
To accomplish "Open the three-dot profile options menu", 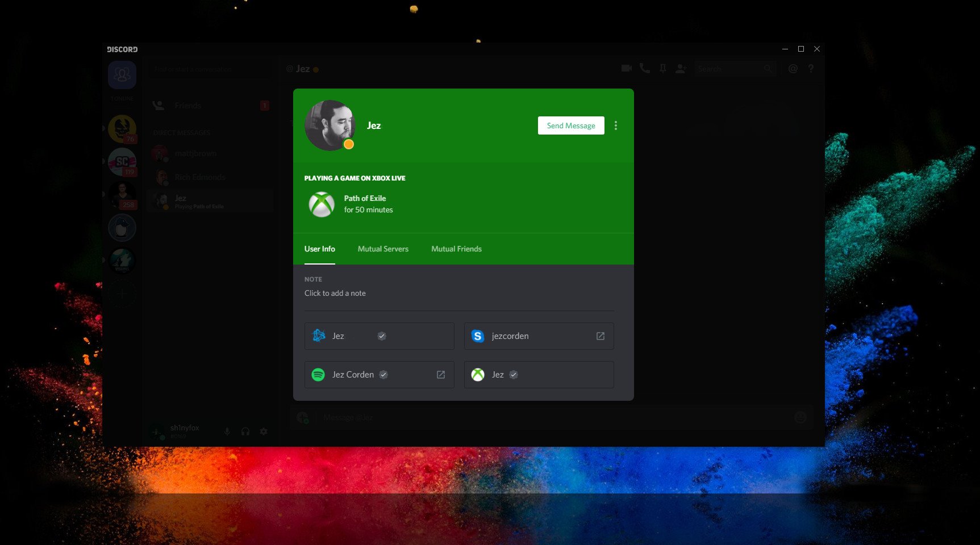I will coord(616,125).
